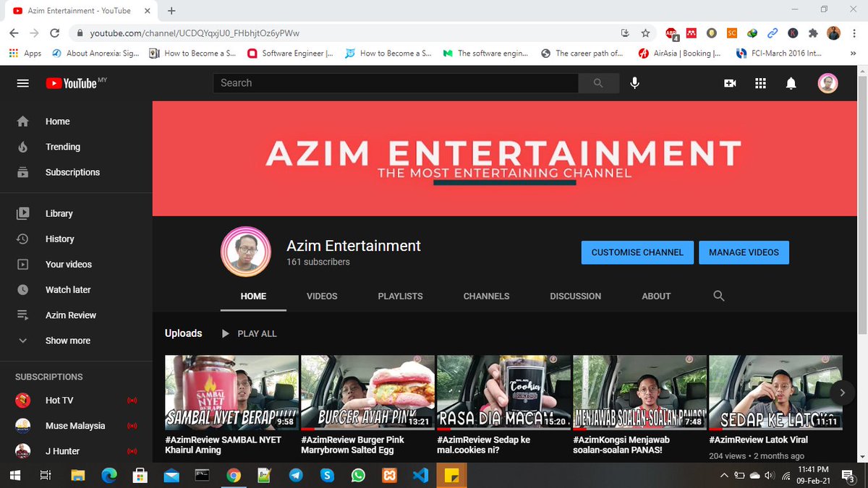Screen dimensions: 868x488
Task: Open the Telegram icon in taskbar
Action: pos(296,475)
